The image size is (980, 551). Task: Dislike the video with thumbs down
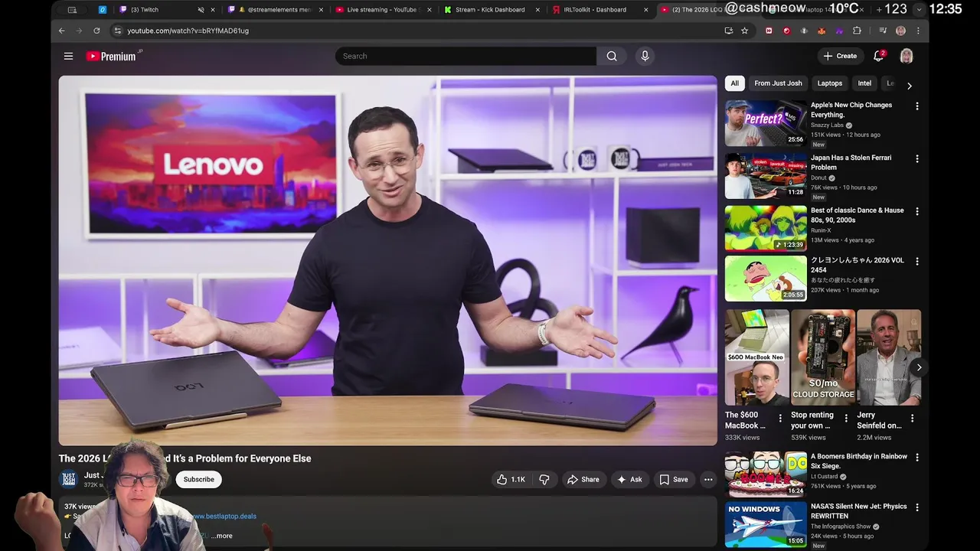click(x=544, y=479)
